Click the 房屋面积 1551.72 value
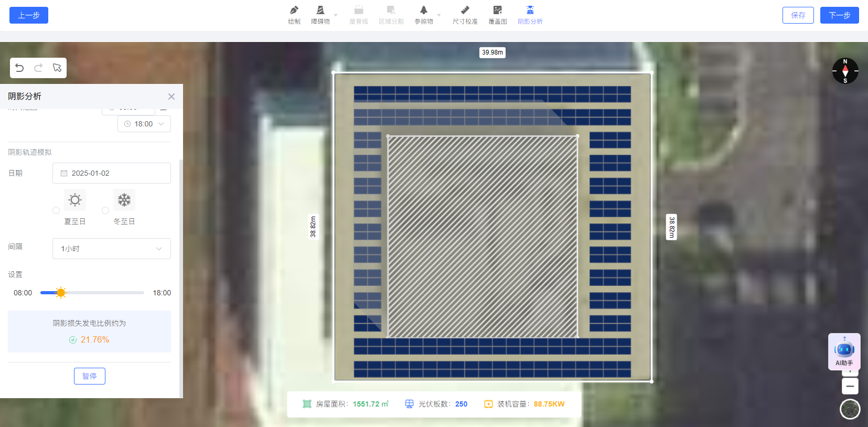868x427 pixels. [x=370, y=404]
